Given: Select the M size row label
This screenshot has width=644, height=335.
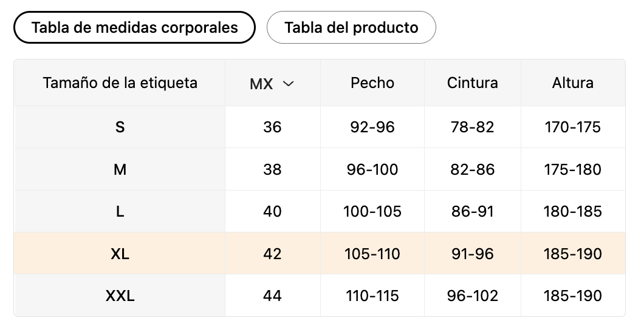Looking at the screenshot, I should (120, 169).
